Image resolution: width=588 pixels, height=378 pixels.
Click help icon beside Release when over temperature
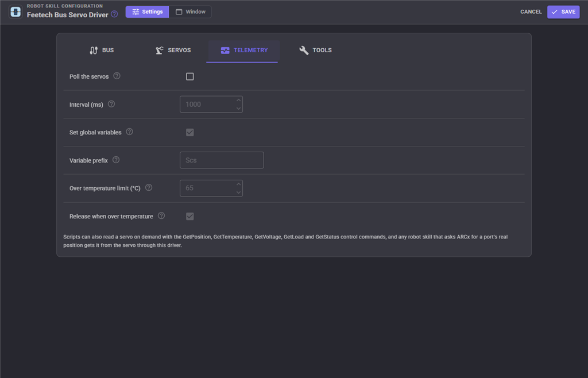pyautogui.click(x=161, y=215)
